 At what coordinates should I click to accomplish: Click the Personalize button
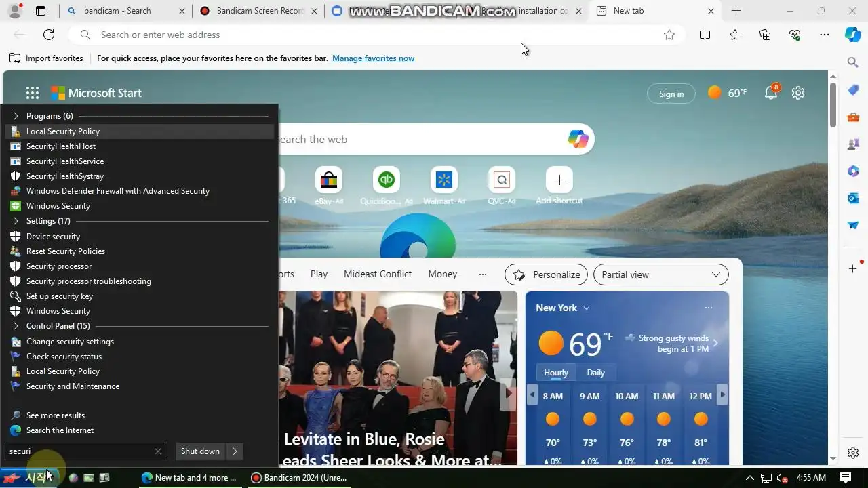(547, 274)
